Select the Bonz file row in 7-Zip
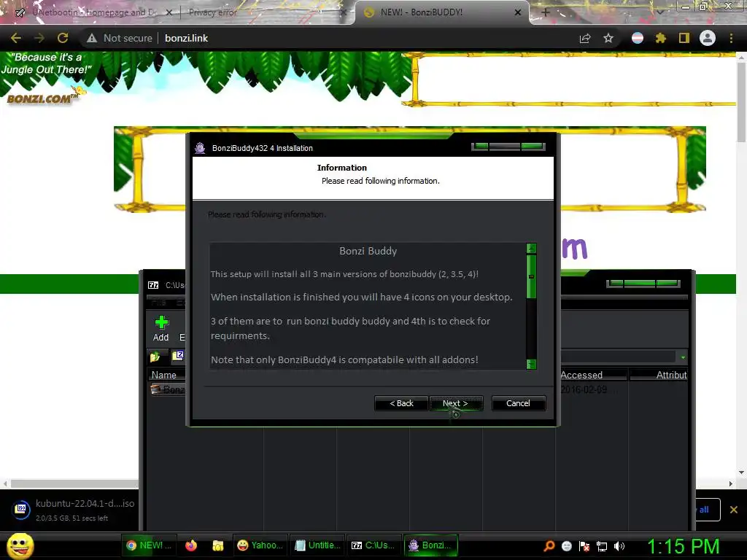The image size is (747, 560). coord(167,389)
